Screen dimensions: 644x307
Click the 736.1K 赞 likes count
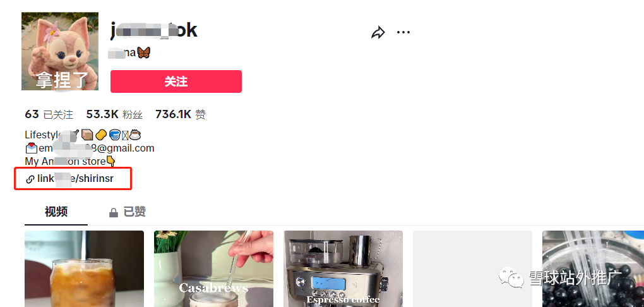181,114
